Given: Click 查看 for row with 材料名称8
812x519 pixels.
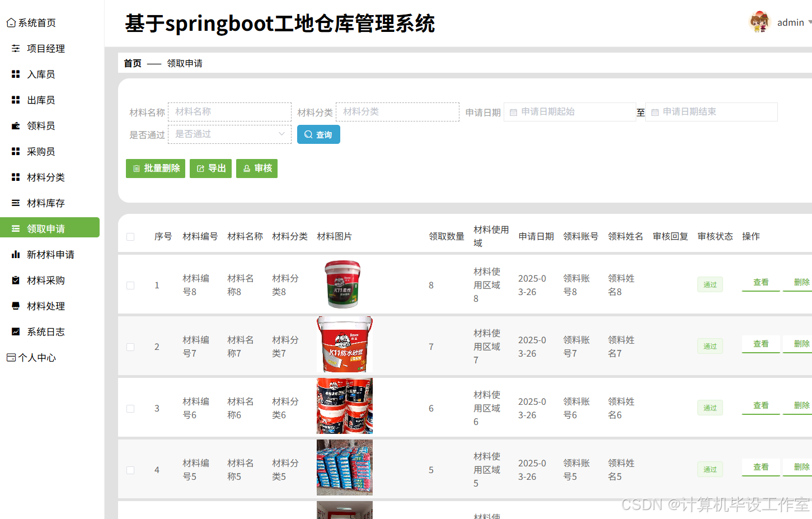Looking at the screenshot, I should point(761,283).
